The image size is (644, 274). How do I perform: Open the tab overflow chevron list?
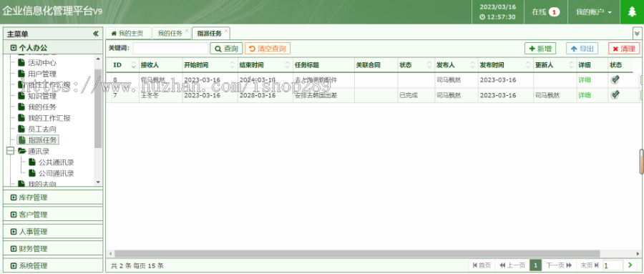click(x=637, y=34)
